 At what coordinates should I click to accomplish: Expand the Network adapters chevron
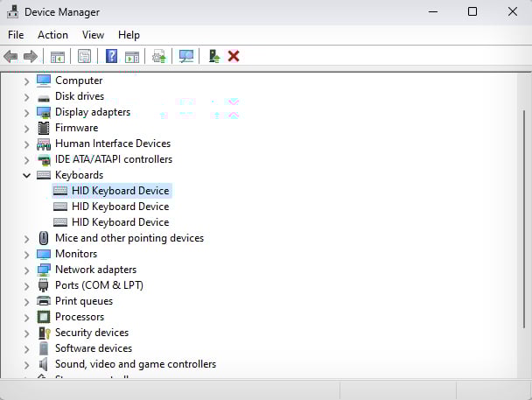(27, 270)
